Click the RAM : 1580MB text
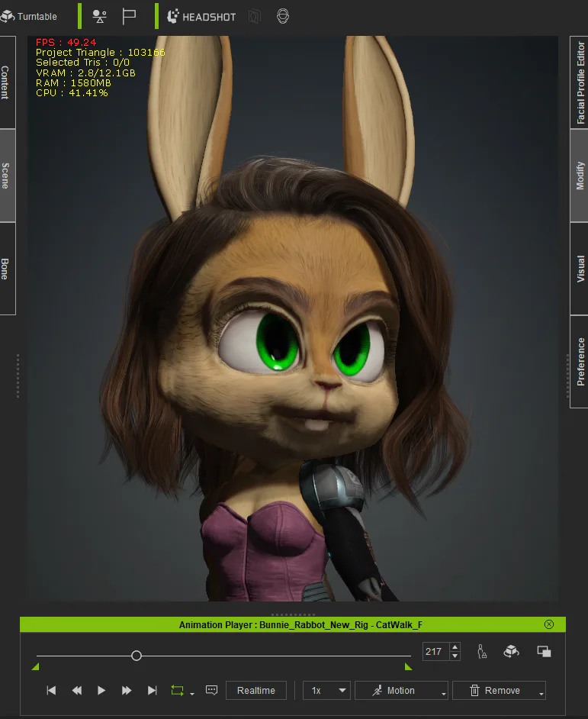The image size is (588, 719). point(73,83)
